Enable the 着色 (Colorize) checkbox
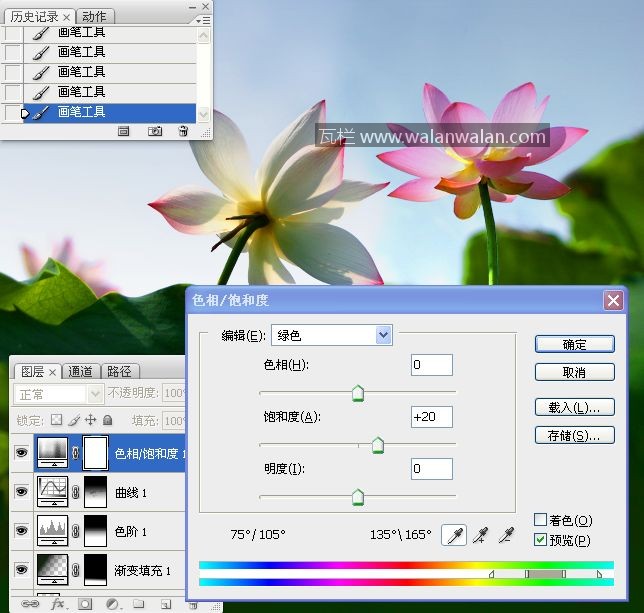This screenshot has height=613, width=644. (541, 520)
